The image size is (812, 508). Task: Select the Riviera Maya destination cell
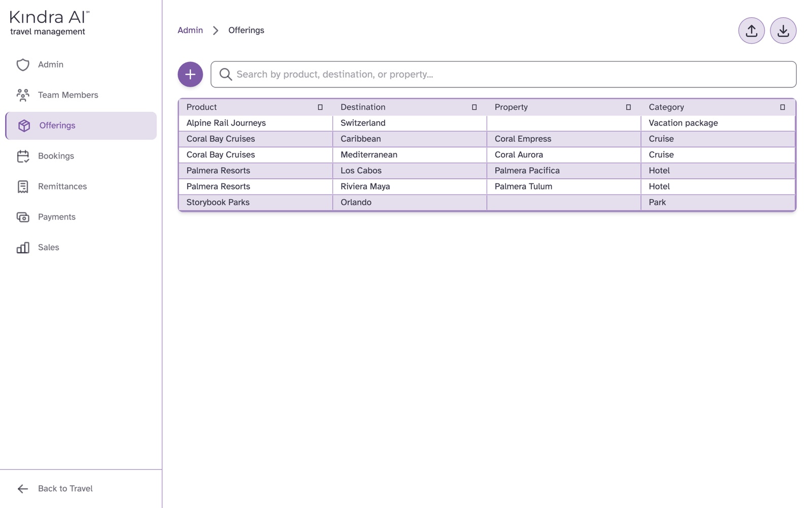(x=410, y=186)
